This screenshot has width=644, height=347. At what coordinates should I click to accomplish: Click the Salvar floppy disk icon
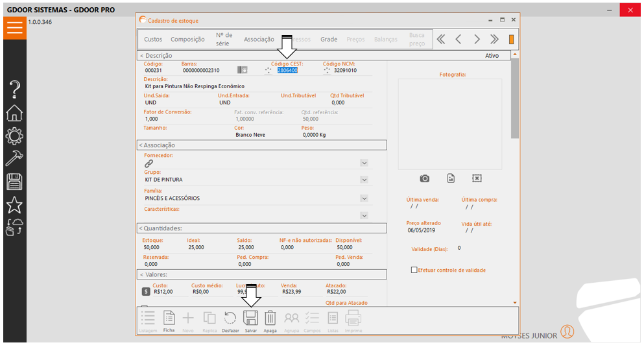point(250,318)
